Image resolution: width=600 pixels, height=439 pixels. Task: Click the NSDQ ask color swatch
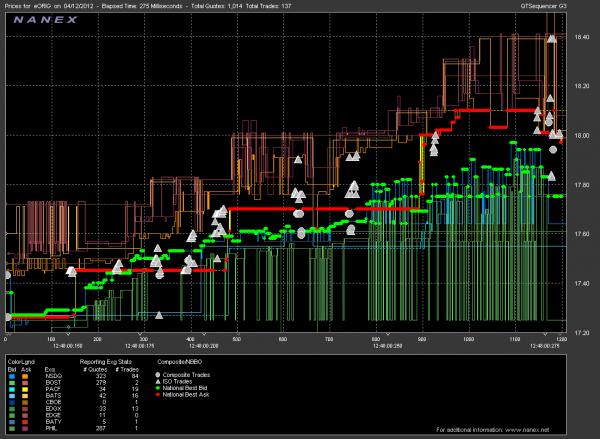coord(23,372)
